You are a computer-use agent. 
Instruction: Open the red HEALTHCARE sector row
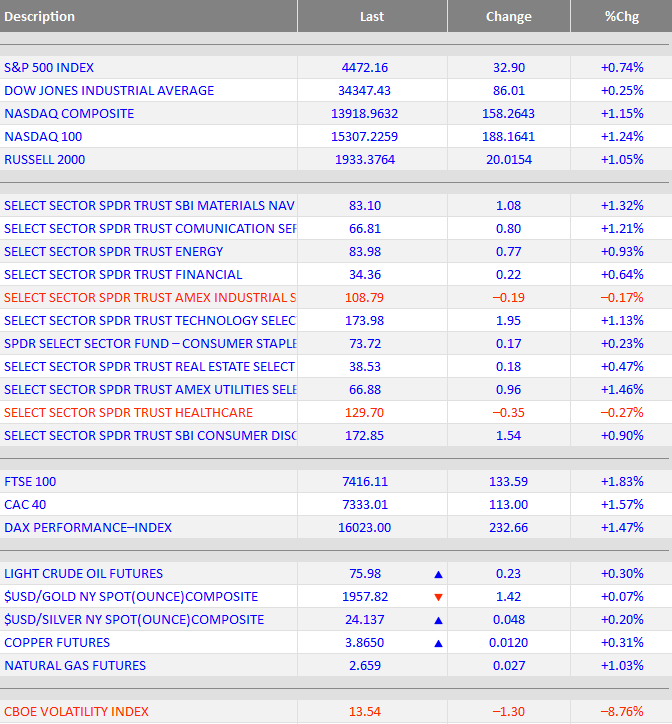(x=336, y=413)
